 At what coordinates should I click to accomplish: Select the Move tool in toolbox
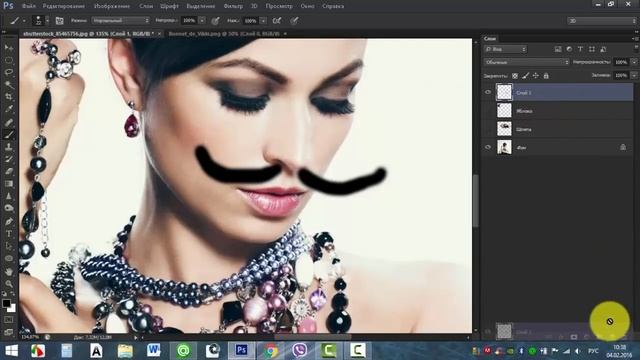click(x=9, y=48)
